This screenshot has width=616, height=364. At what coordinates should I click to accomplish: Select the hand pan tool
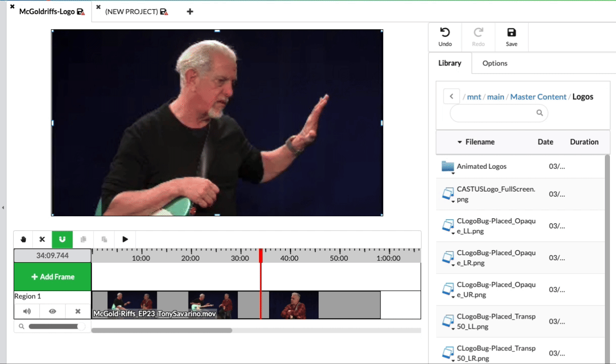(x=23, y=239)
